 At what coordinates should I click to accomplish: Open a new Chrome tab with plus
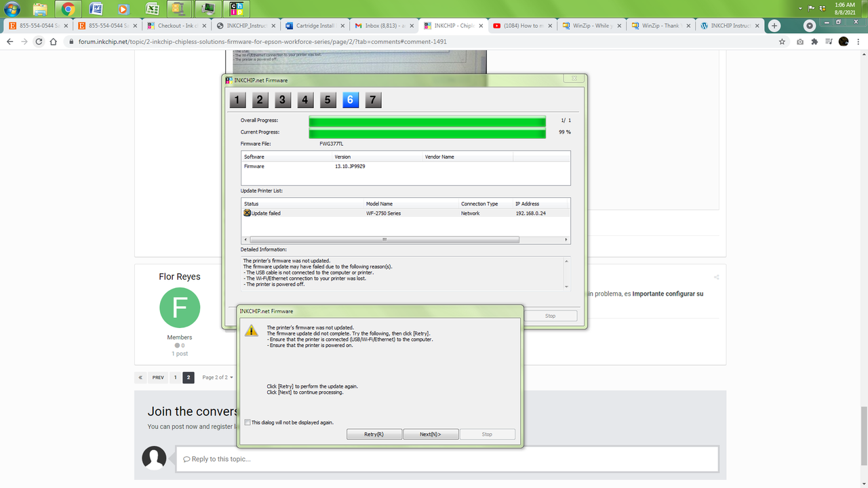point(774,26)
